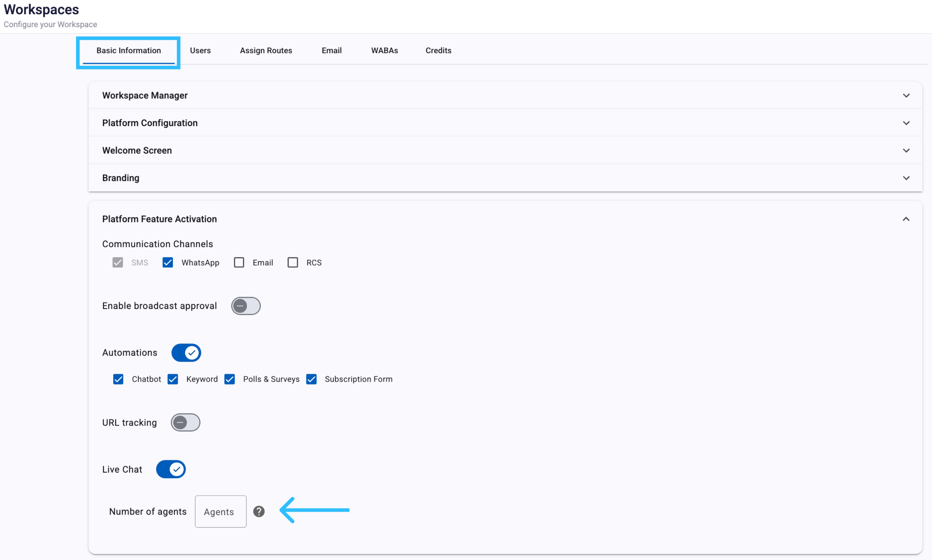
Task: Expand the Branding section
Action: (505, 178)
